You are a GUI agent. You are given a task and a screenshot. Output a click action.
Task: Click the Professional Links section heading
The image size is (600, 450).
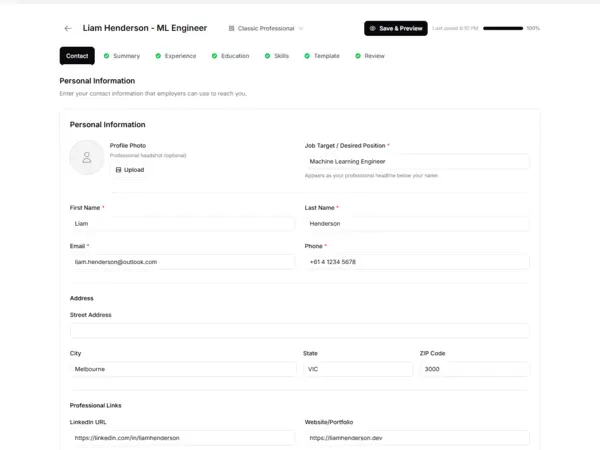coord(95,405)
